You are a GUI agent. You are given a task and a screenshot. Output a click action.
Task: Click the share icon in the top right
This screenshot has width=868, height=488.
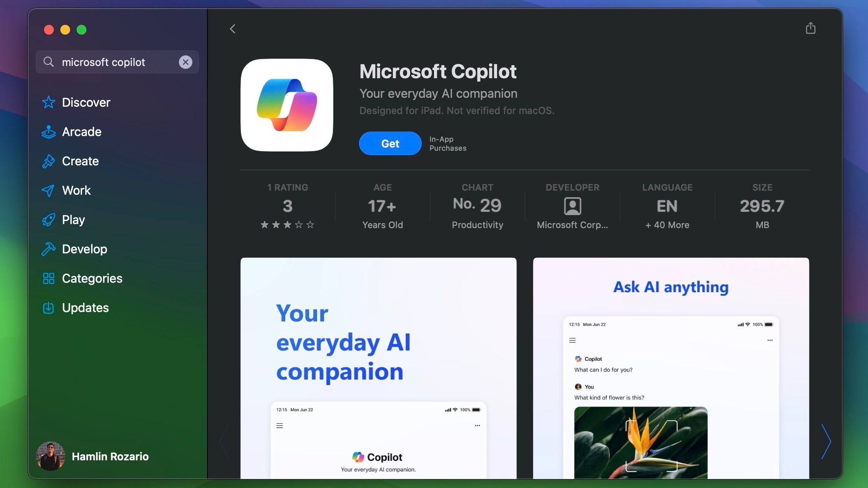pos(811,28)
